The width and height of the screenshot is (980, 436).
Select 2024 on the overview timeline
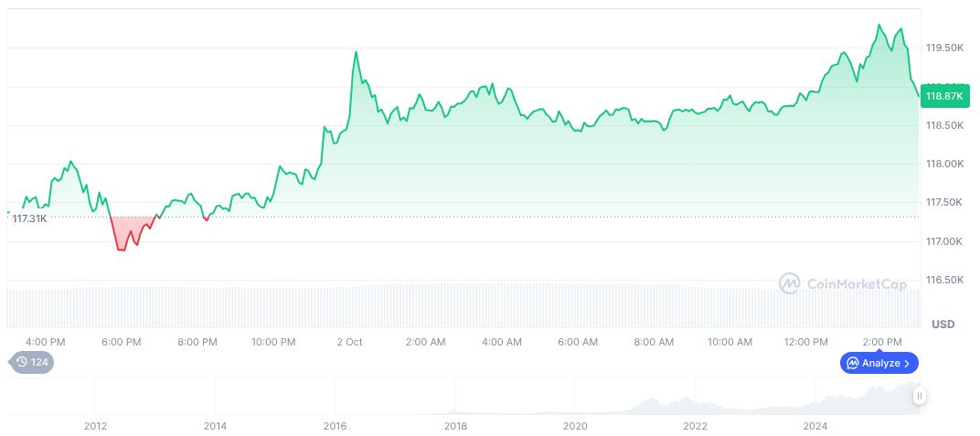click(815, 426)
